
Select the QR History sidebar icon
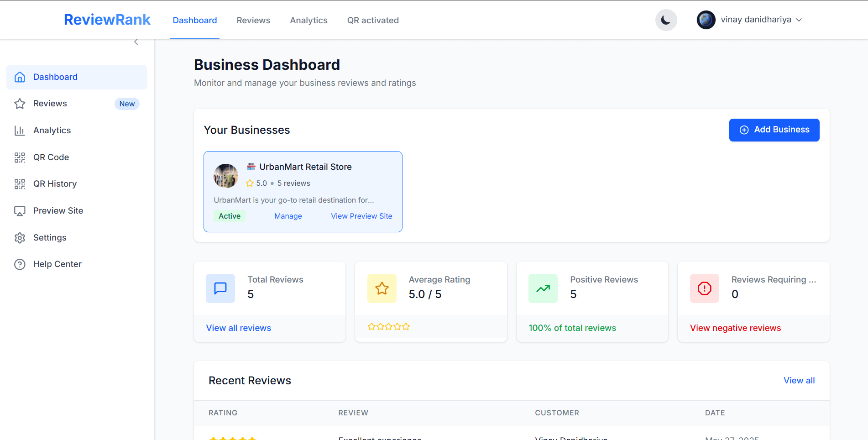20,183
